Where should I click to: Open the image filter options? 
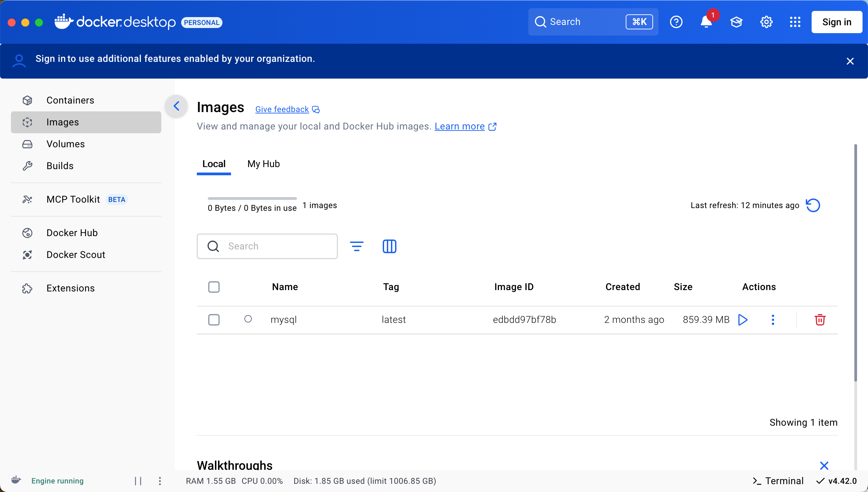click(356, 246)
